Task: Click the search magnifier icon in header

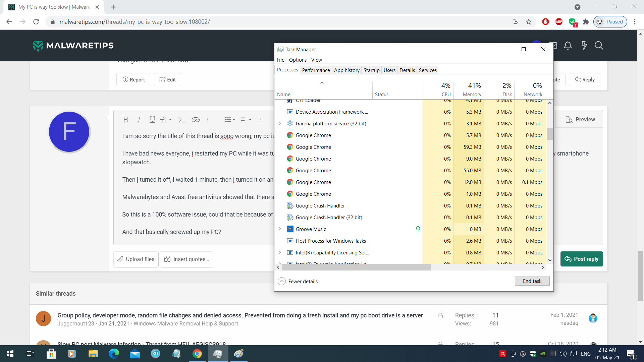Action: point(599,46)
